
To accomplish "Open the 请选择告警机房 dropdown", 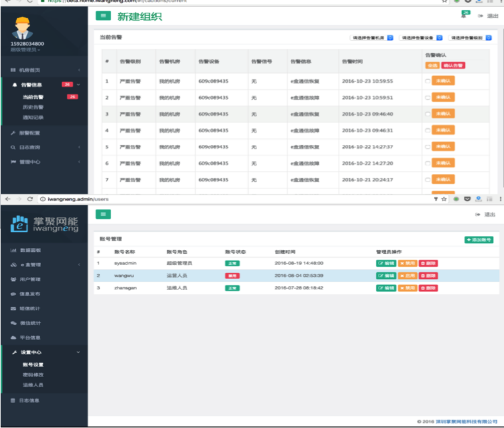I will (x=372, y=38).
